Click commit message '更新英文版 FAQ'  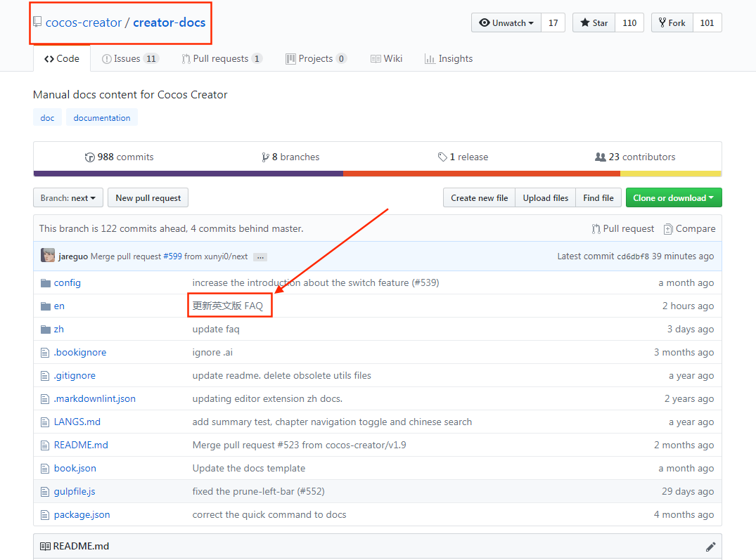[228, 306]
